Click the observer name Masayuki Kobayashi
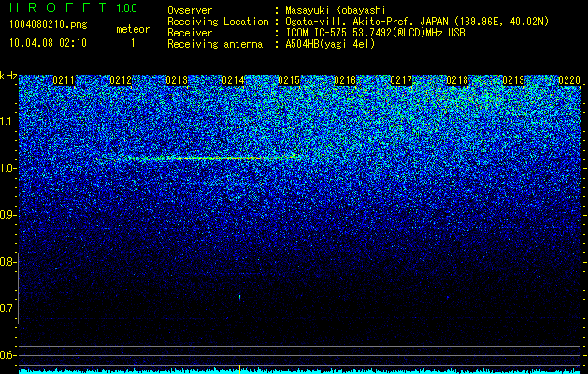The width and height of the screenshot is (588, 374). point(336,10)
